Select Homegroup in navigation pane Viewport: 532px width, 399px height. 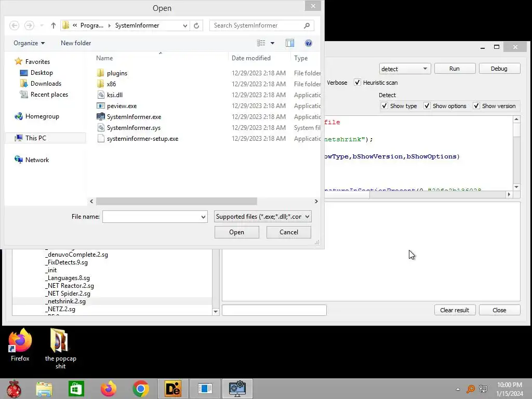tap(42, 116)
